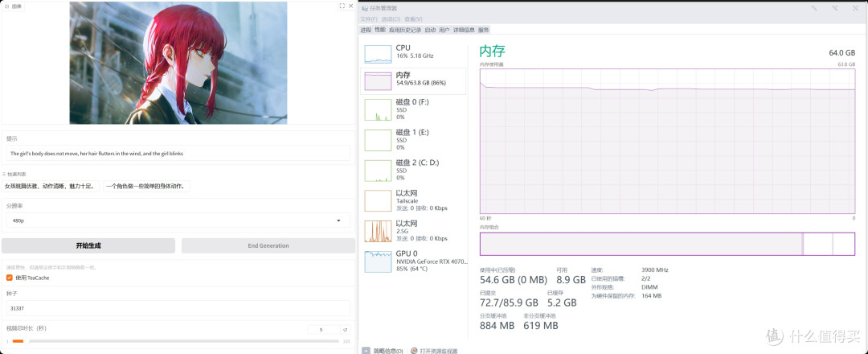Click the Task Manager title bar icon
The image size is (868, 354).
(x=364, y=8)
